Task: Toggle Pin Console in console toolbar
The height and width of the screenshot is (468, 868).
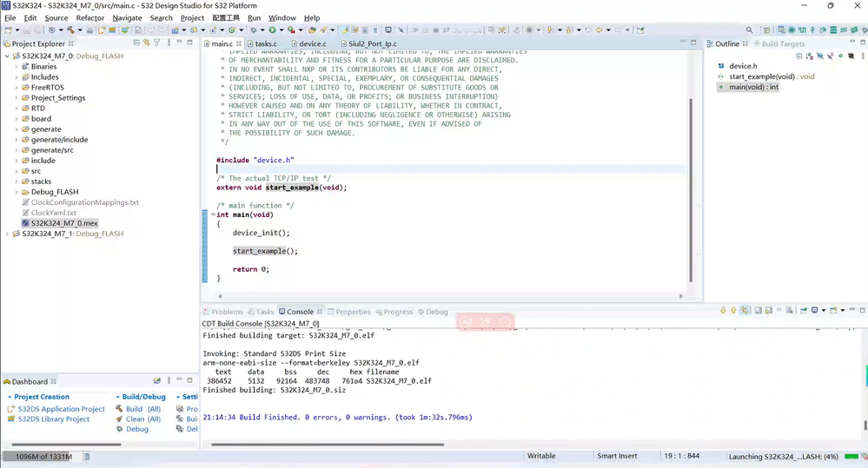Action: coord(804,310)
